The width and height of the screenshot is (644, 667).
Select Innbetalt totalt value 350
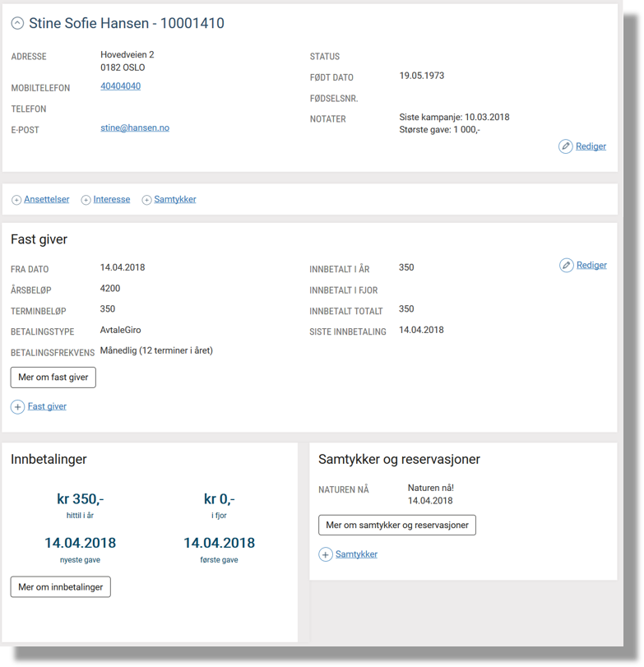406,309
